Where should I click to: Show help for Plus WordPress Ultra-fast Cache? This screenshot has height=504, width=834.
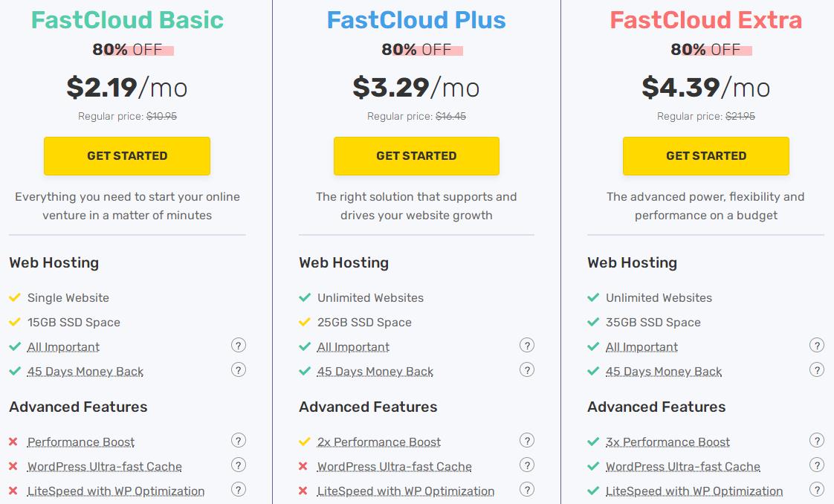(527, 465)
